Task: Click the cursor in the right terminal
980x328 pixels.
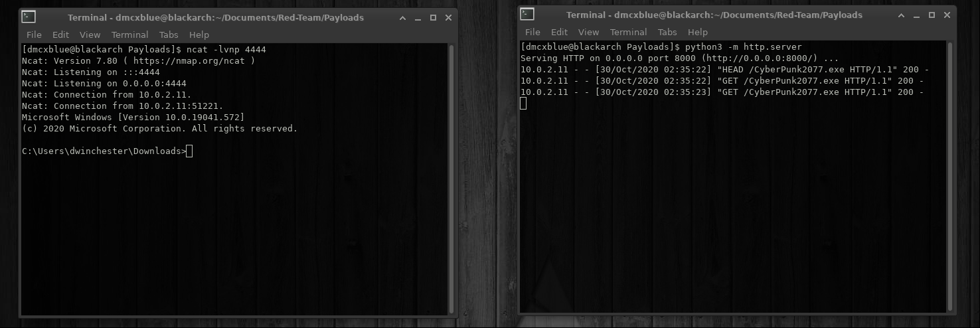Action: (523, 104)
